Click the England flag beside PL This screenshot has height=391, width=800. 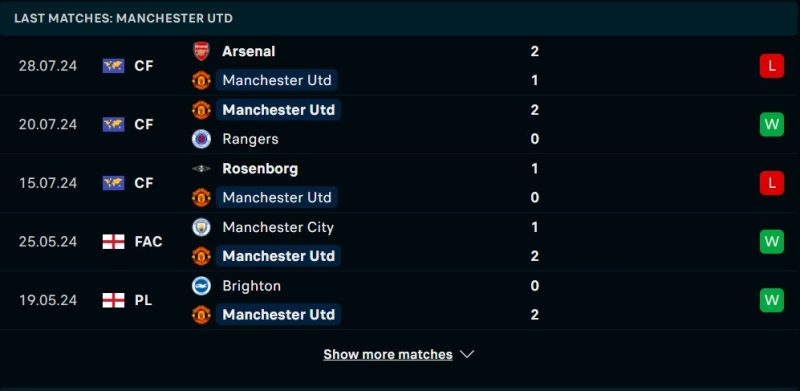coord(113,300)
